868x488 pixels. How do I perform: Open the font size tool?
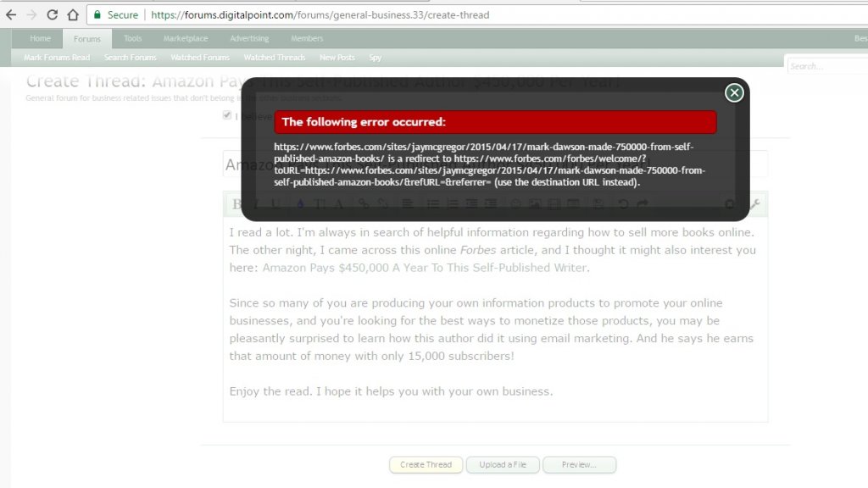(x=320, y=204)
